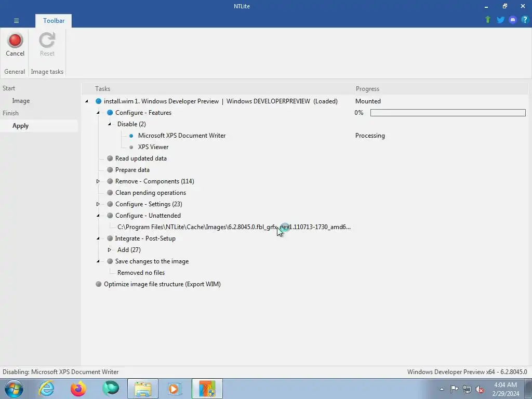Expand Remove - Components (114) node

tap(98, 181)
